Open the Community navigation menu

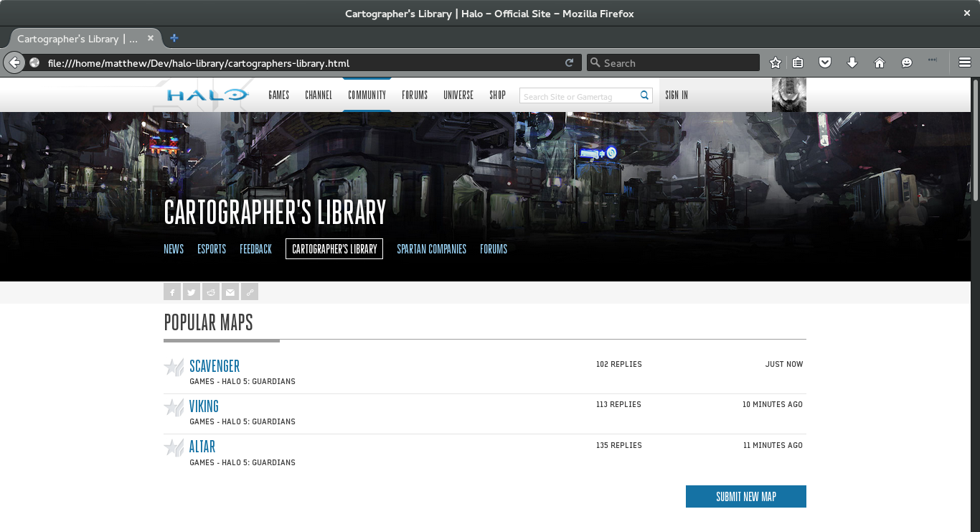tap(367, 95)
